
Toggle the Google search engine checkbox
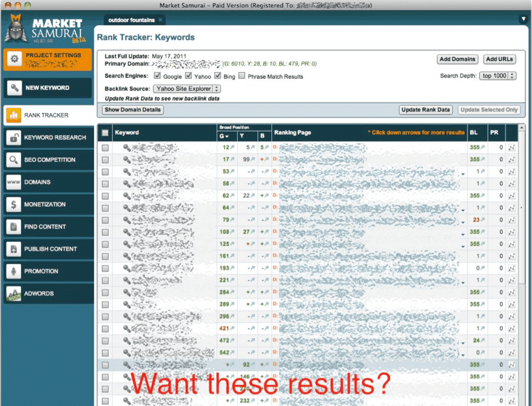(x=158, y=75)
